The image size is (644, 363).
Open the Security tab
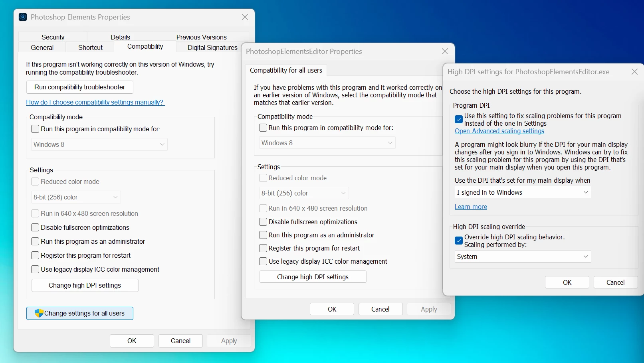(x=53, y=37)
